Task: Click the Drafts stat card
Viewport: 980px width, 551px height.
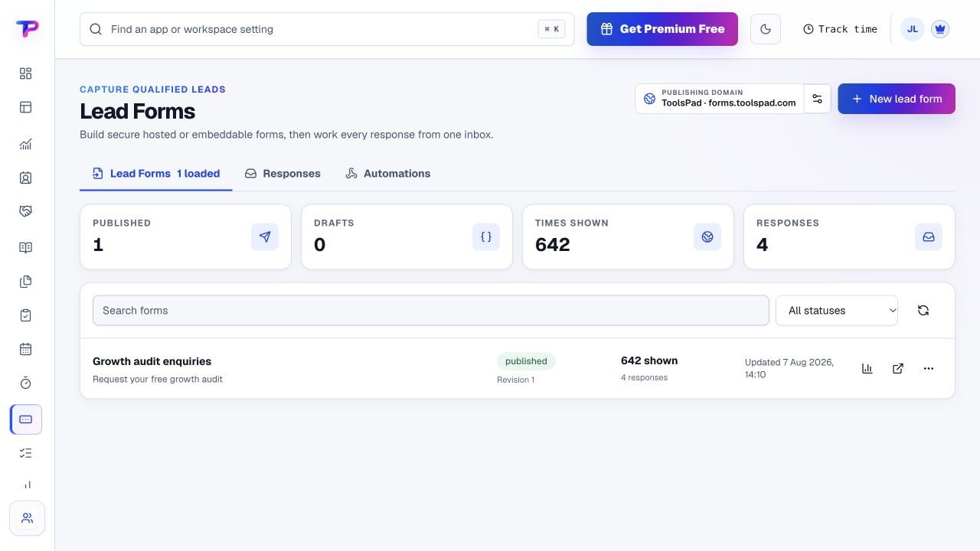Action: coord(407,236)
